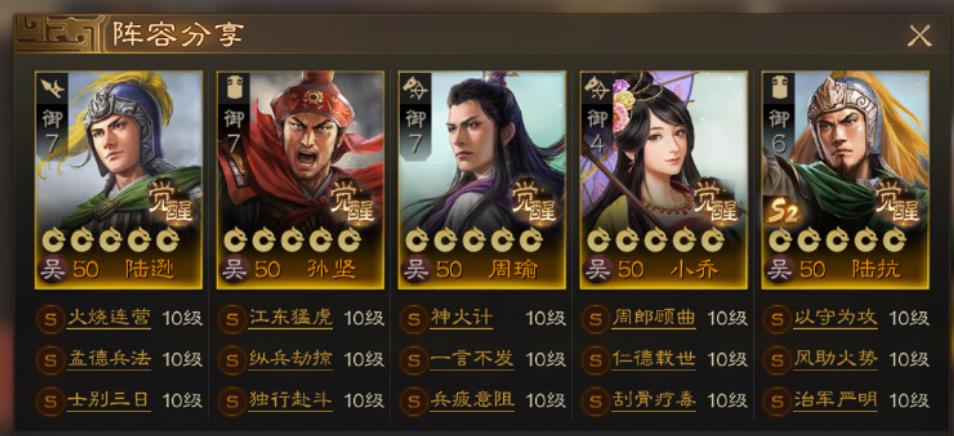Tap the 周瑜 hero card portrait
This screenshot has width=954, height=436.
(x=482, y=180)
